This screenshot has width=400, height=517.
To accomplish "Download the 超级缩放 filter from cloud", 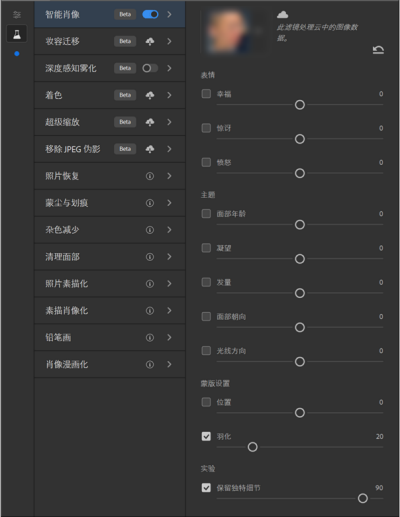I will coord(150,122).
